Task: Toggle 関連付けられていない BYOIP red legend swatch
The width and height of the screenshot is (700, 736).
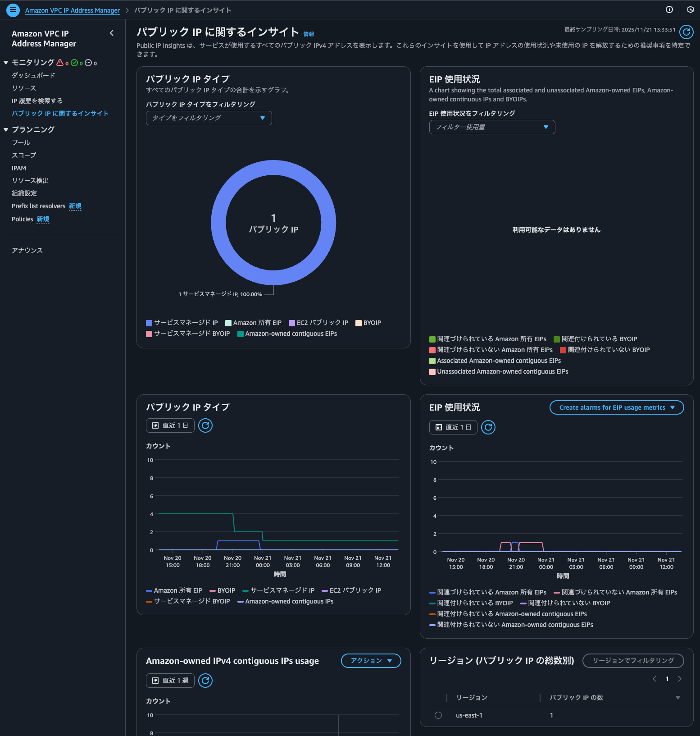Action: point(563,350)
